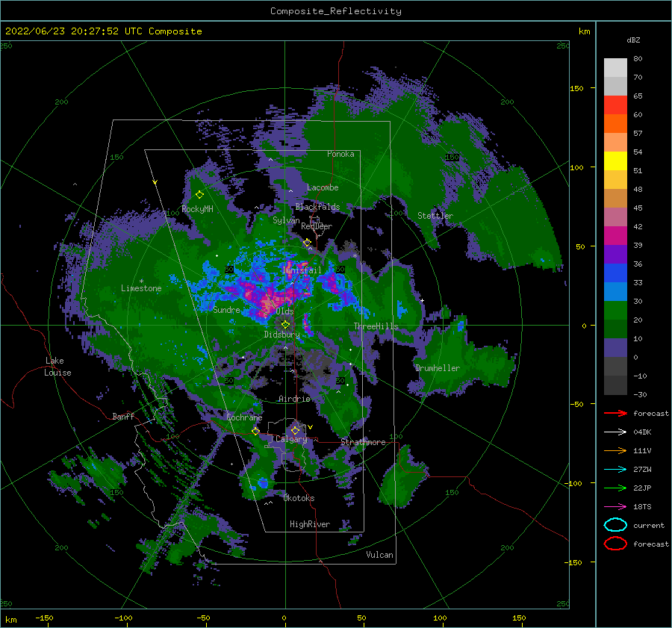Click the white 04DK arrow legend icon
Viewport: 672px width, 628px height.
click(615, 432)
